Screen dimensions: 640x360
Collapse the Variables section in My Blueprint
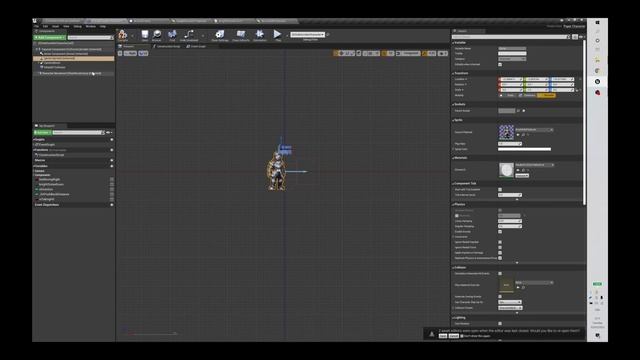point(34,166)
